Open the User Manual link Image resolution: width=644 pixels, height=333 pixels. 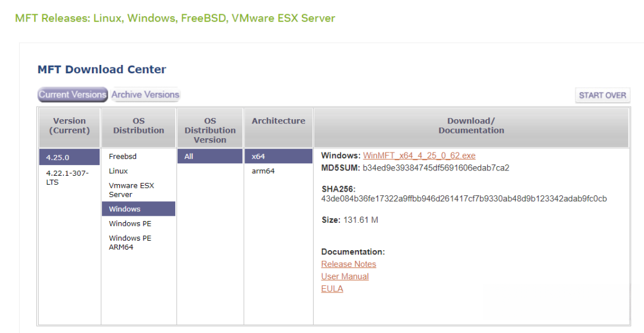(345, 276)
